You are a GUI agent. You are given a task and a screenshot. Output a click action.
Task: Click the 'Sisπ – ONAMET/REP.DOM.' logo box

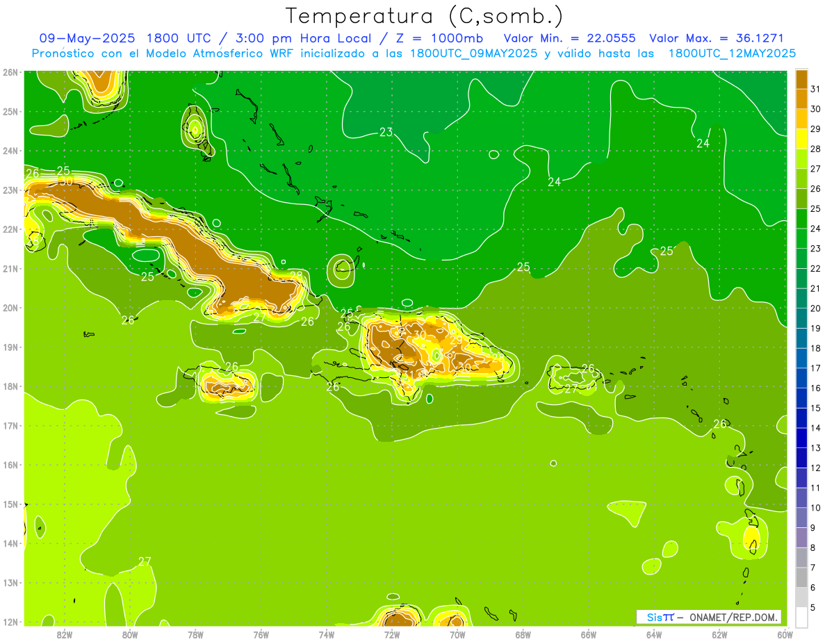(709, 617)
